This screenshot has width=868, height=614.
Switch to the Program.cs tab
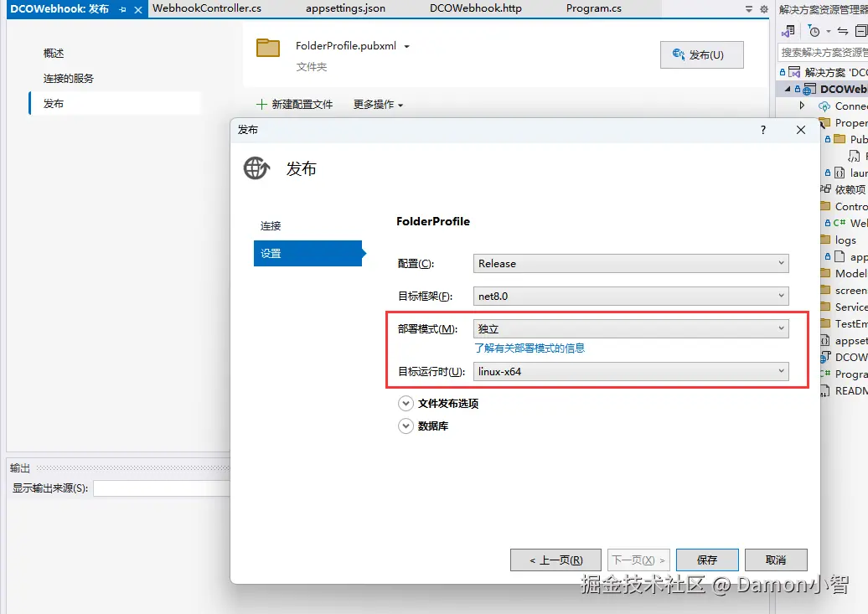click(593, 8)
